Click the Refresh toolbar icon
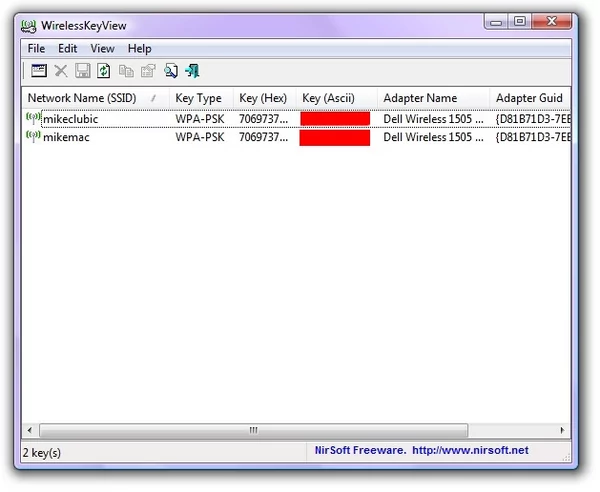The height and width of the screenshot is (492, 600). pyautogui.click(x=104, y=71)
